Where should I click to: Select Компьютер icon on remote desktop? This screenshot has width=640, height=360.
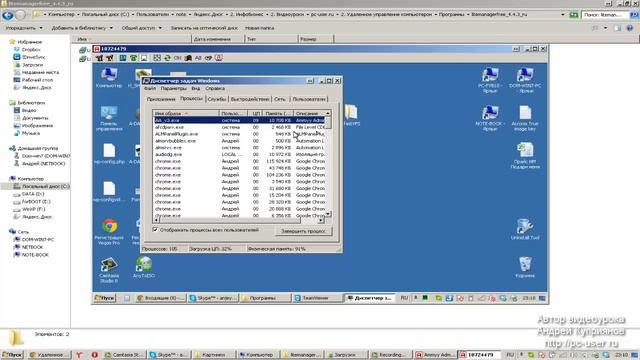[x=109, y=78]
